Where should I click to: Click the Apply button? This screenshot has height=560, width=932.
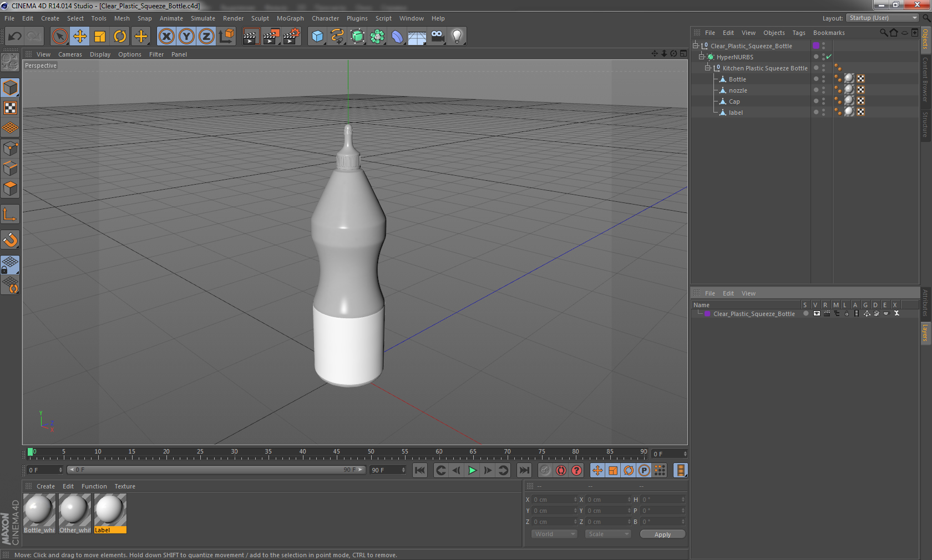662,534
